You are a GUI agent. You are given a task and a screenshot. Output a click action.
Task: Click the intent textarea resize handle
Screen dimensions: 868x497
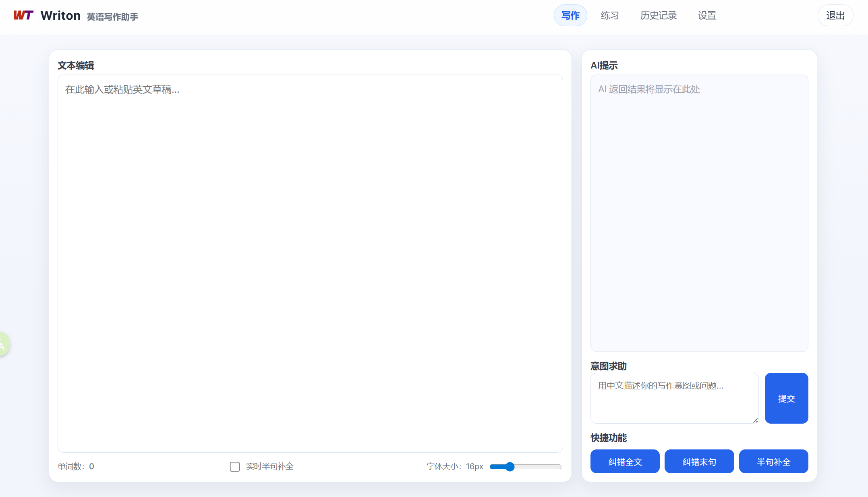755,420
